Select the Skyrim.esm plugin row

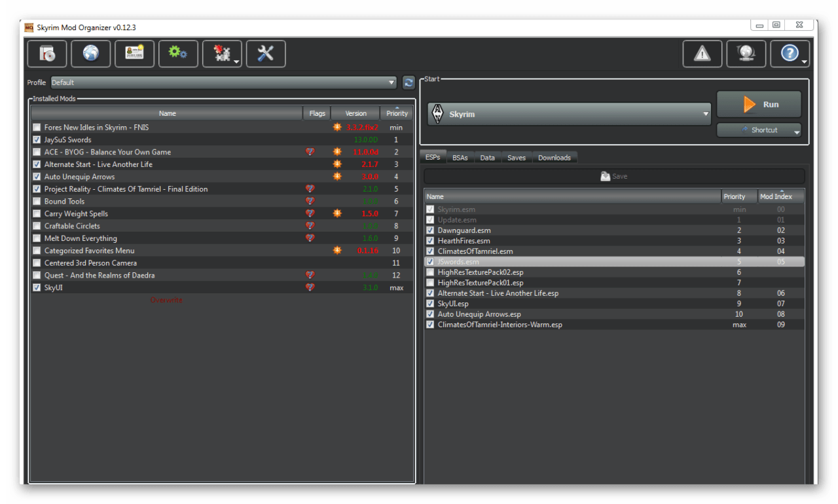tap(614, 209)
